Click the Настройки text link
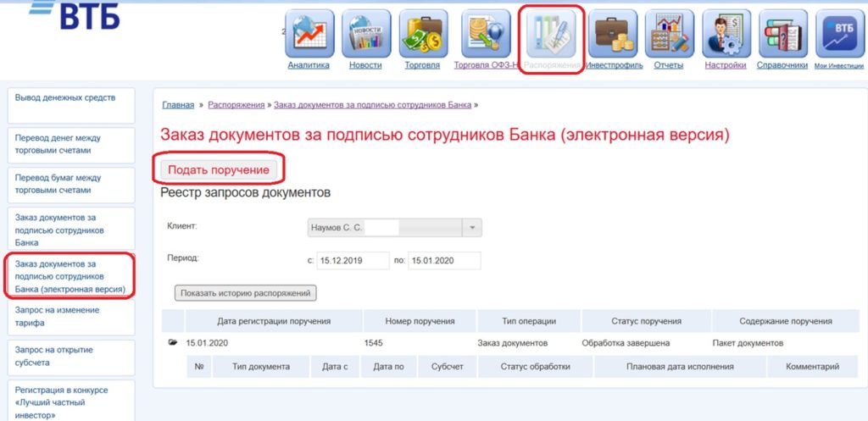This screenshot has width=868, height=421. 726,65
